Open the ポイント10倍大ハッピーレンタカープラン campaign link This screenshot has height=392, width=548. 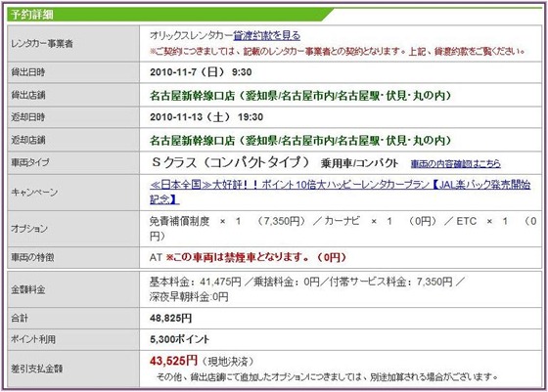(x=341, y=192)
